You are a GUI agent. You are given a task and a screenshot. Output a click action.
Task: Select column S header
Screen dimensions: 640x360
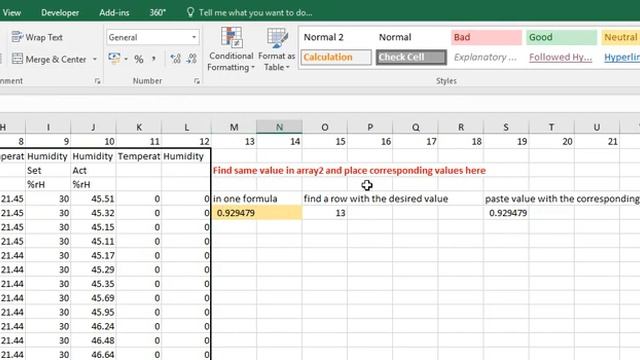pos(506,127)
